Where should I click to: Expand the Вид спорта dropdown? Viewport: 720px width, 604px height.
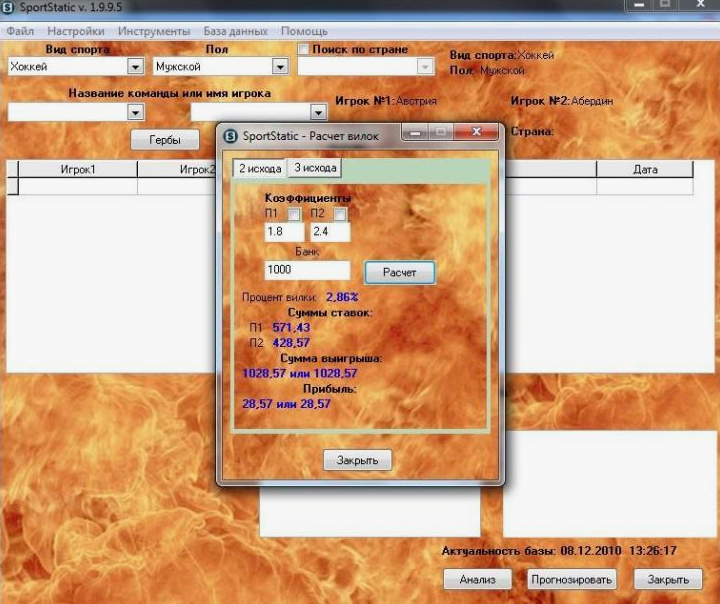point(136,67)
